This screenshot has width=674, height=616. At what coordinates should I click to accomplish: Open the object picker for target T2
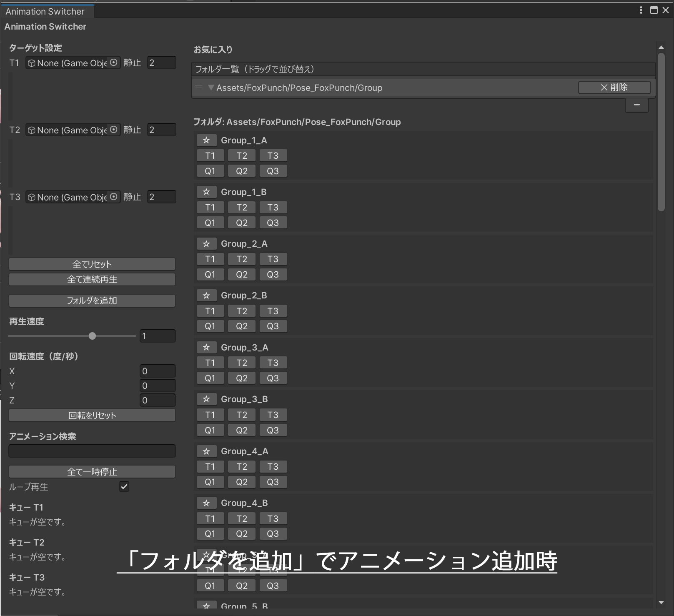[x=113, y=130]
